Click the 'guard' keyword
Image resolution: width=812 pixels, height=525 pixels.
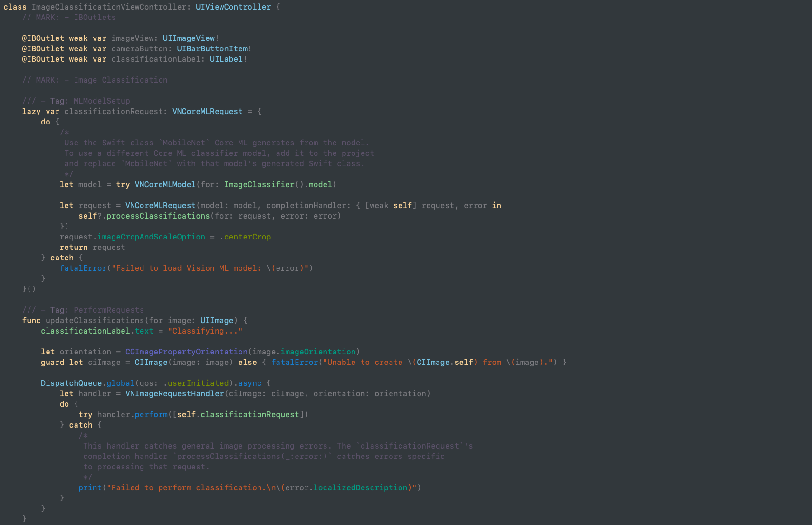tap(53, 362)
